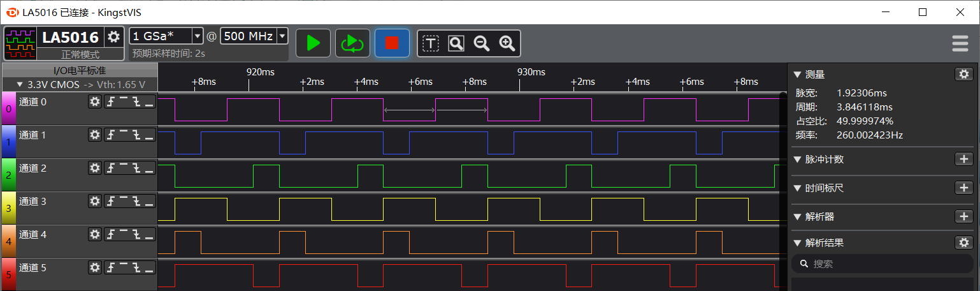The height and width of the screenshot is (291, 980).
Task: Open settings gear for 通道 5
Action: coord(95,267)
